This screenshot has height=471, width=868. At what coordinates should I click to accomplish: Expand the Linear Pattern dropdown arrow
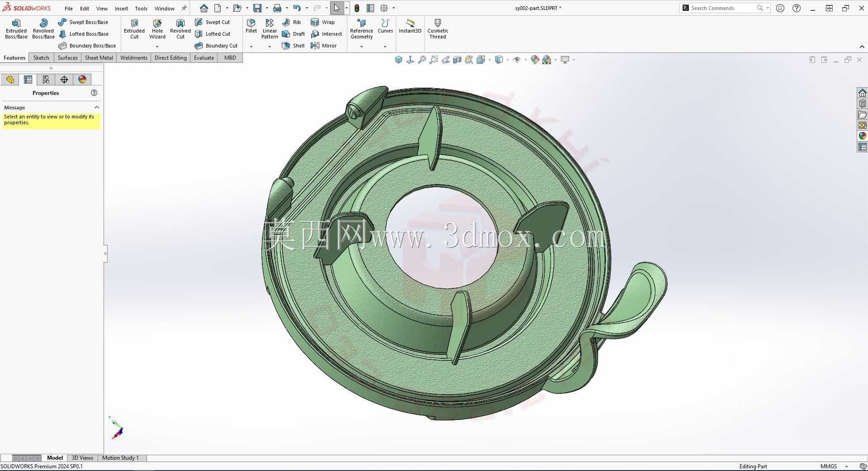point(270,47)
